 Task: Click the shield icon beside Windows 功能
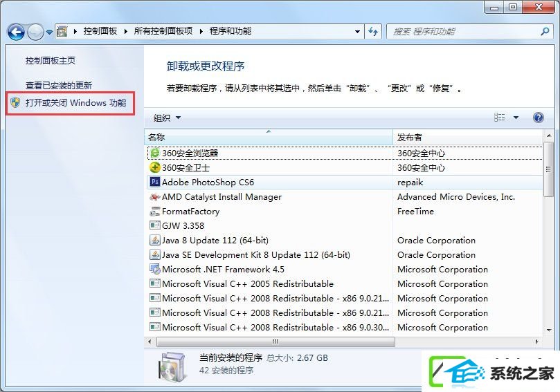tap(15, 103)
